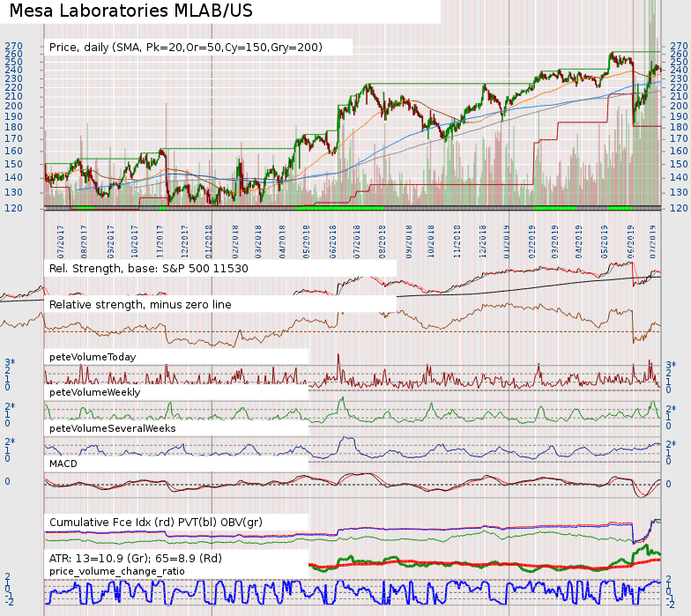Click the 270 value on the left price axis

(x=13, y=46)
